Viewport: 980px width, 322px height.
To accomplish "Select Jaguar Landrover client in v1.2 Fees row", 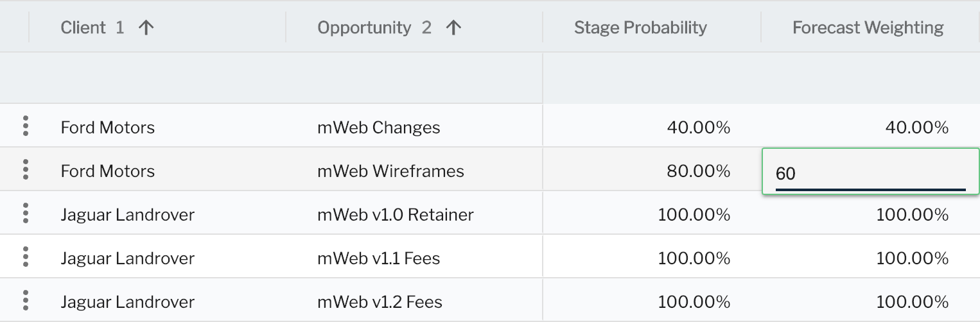I will (x=127, y=301).
